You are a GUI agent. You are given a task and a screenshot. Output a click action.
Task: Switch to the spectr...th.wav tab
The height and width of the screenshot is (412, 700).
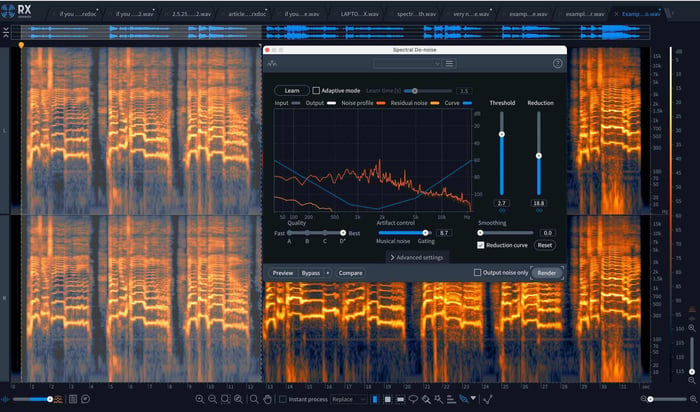417,14
